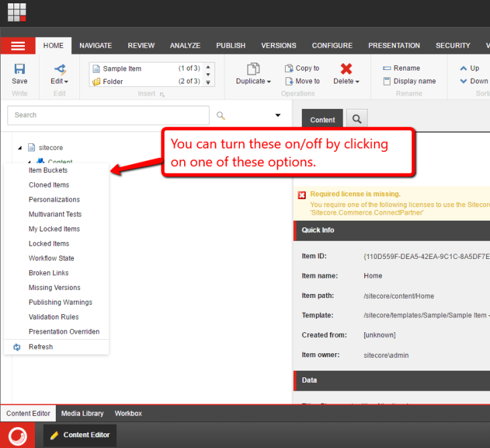The image size is (490, 448).
Task: Toggle Workflow State gutter option
Action: [x=56, y=258]
